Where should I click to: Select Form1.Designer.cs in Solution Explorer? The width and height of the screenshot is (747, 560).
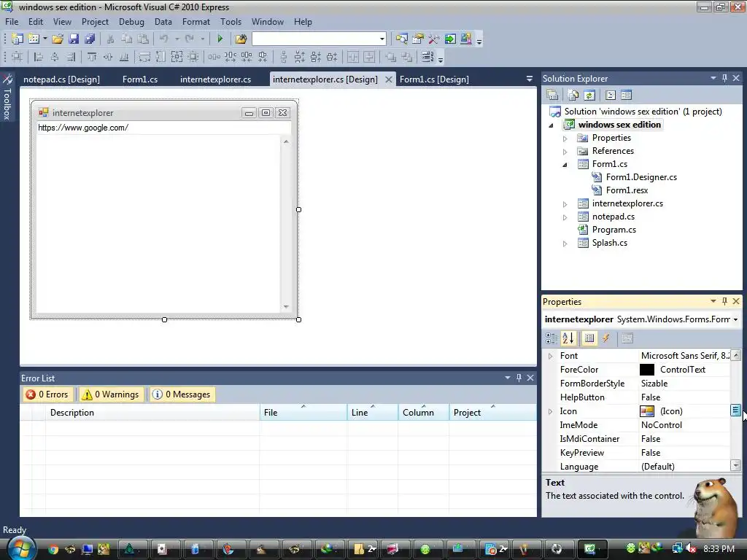point(641,177)
